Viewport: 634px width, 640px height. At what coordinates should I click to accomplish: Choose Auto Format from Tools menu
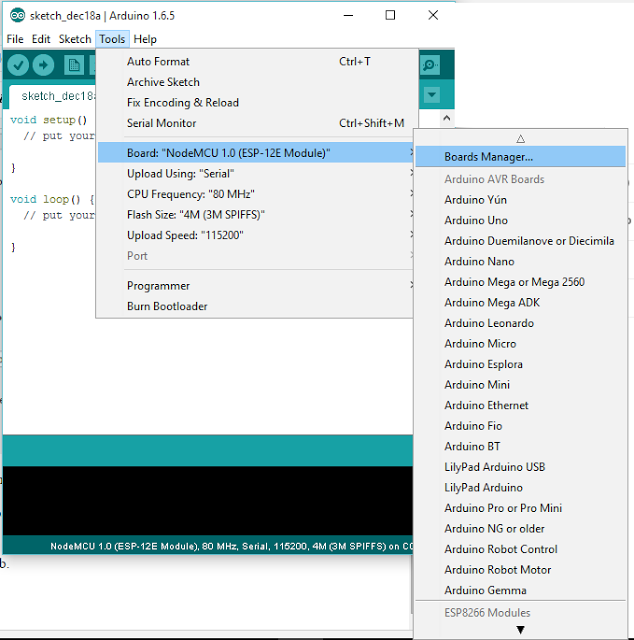click(255, 62)
